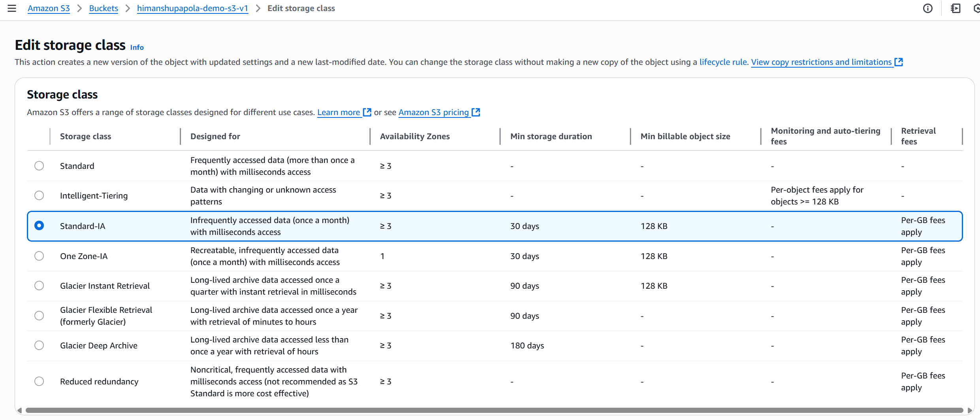This screenshot has width=980, height=420.
Task: Click Info link next to page title
Action: tap(137, 47)
